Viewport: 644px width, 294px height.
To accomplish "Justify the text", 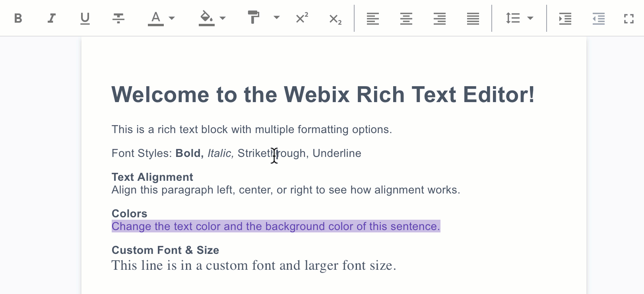I will [473, 18].
